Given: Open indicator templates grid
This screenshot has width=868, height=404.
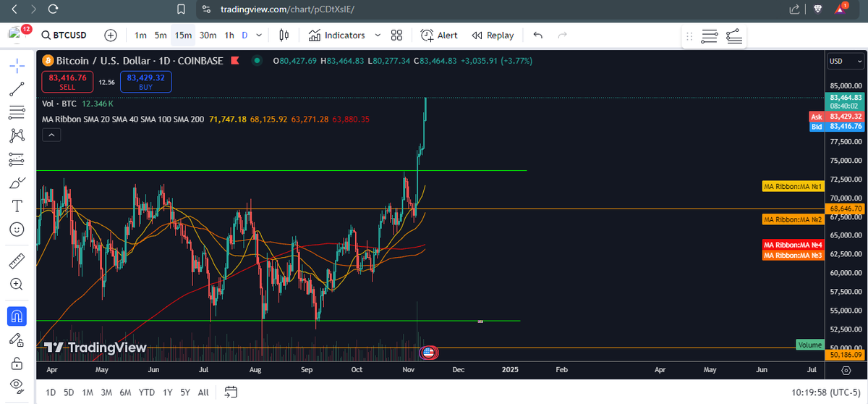Looking at the screenshot, I should tap(396, 35).
